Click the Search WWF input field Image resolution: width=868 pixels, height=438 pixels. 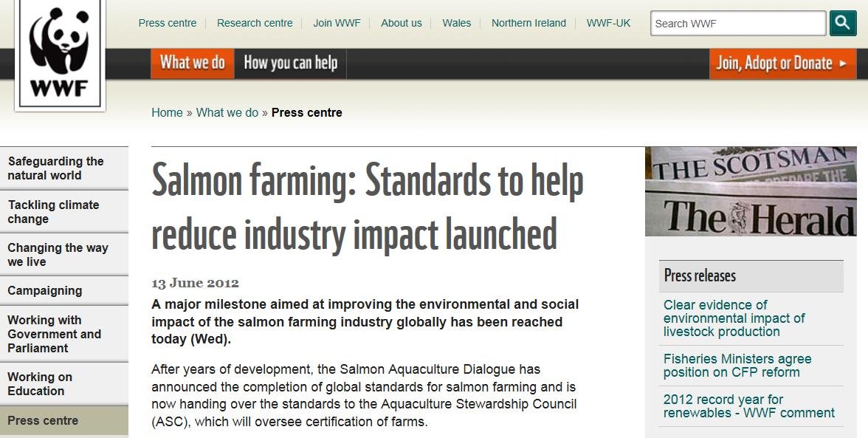pyautogui.click(x=737, y=23)
